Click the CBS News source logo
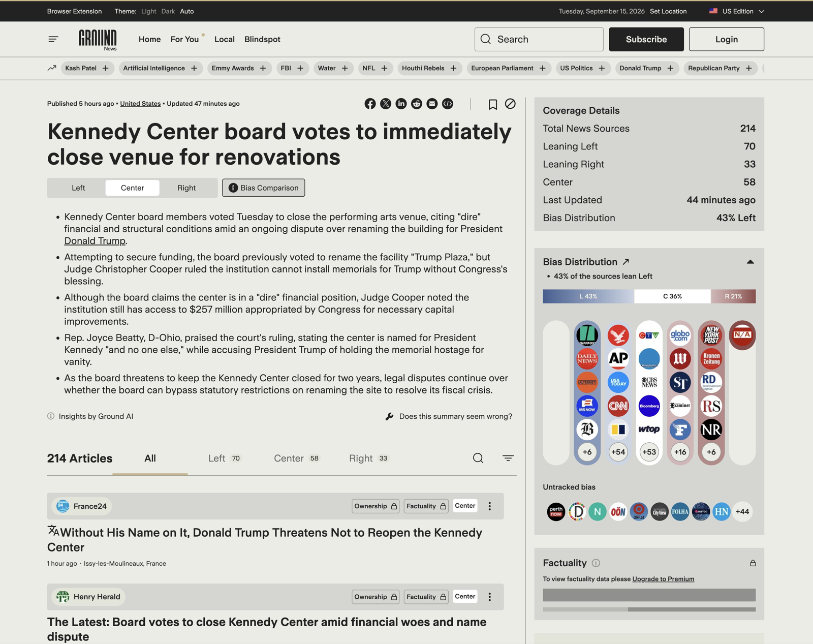Image resolution: width=813 pixels, height=644 pixels. pyautogui.click(x=649, y=382)
